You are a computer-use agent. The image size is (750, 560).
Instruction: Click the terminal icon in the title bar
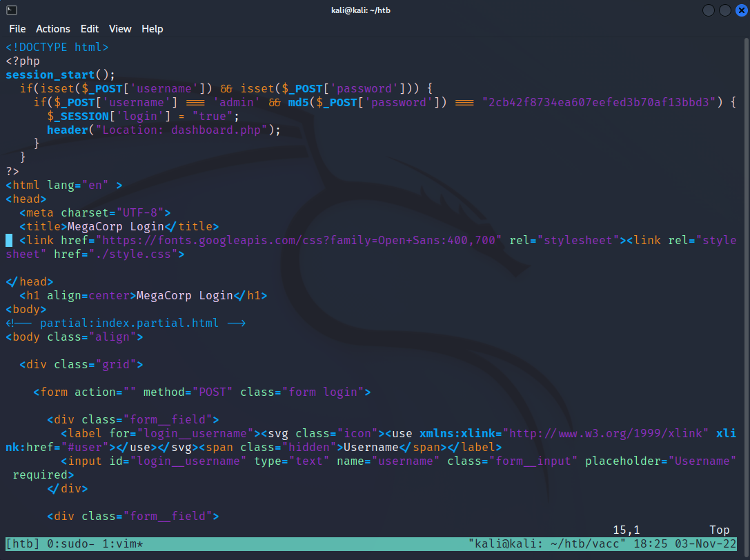[12, 10]
